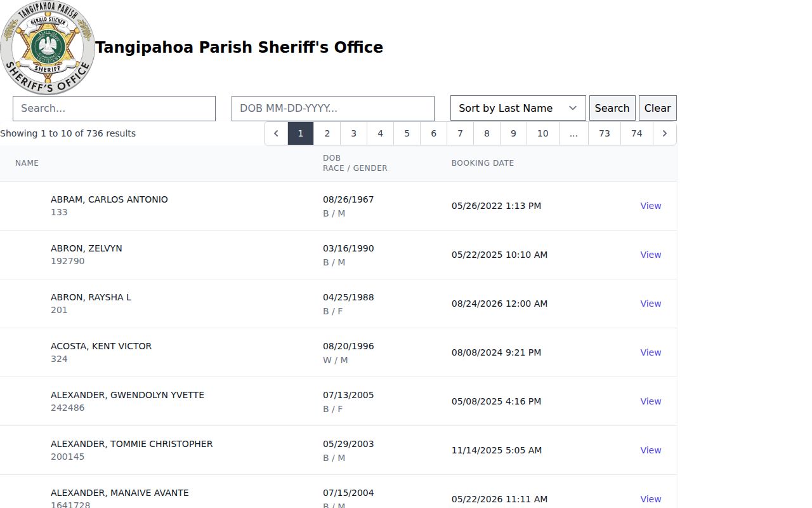Jump to page 2 of results
The width and height of the screenshot is (812, 508).
(327, 133)
